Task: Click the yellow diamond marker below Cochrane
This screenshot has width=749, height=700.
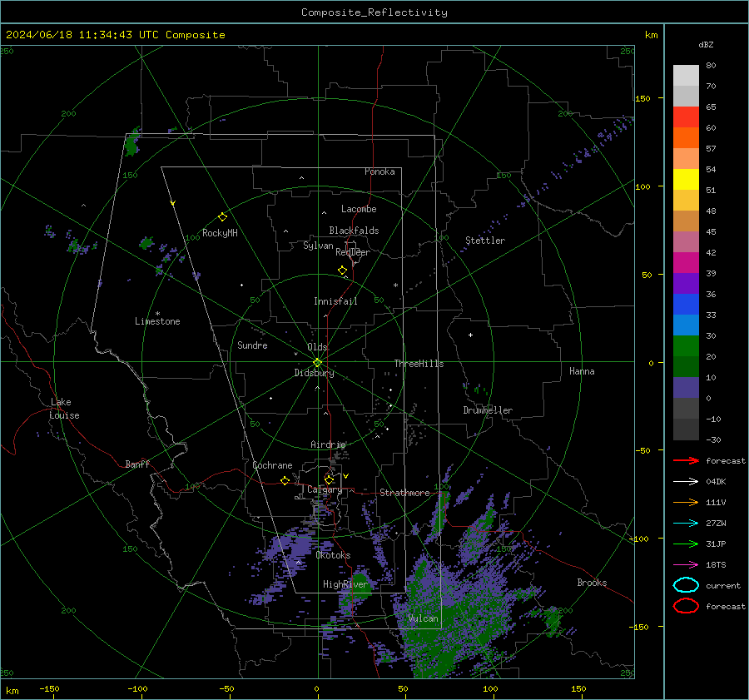Action: [285, 481]
